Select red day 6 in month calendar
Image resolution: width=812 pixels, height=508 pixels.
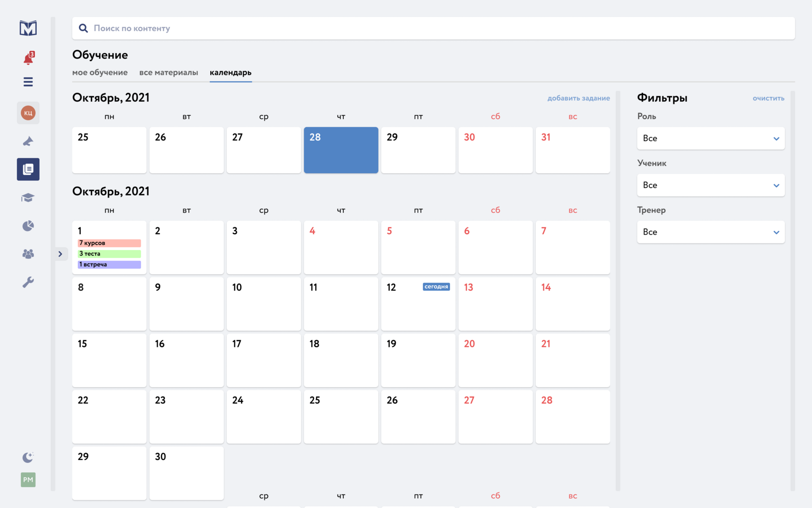coord(495,248)
